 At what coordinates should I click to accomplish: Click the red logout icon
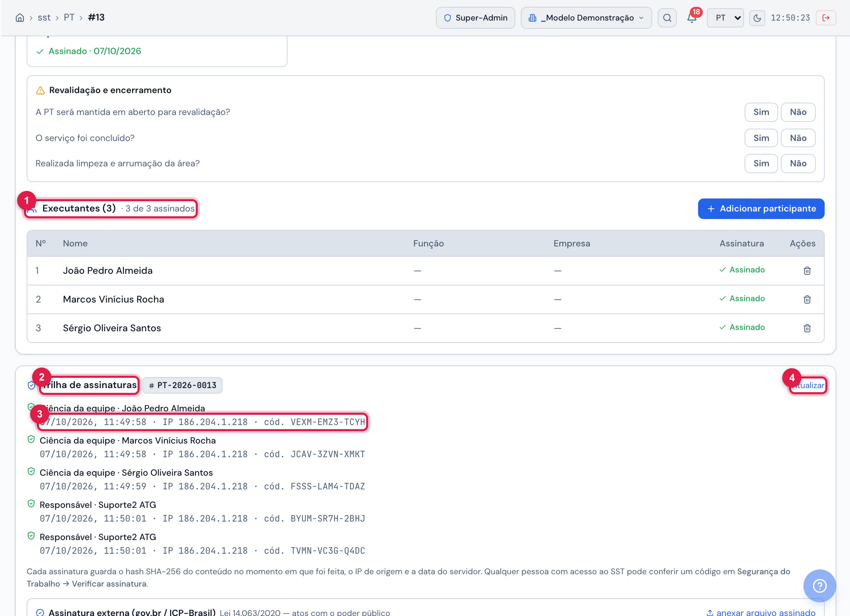pyautogui.click(x=826, y=17)
